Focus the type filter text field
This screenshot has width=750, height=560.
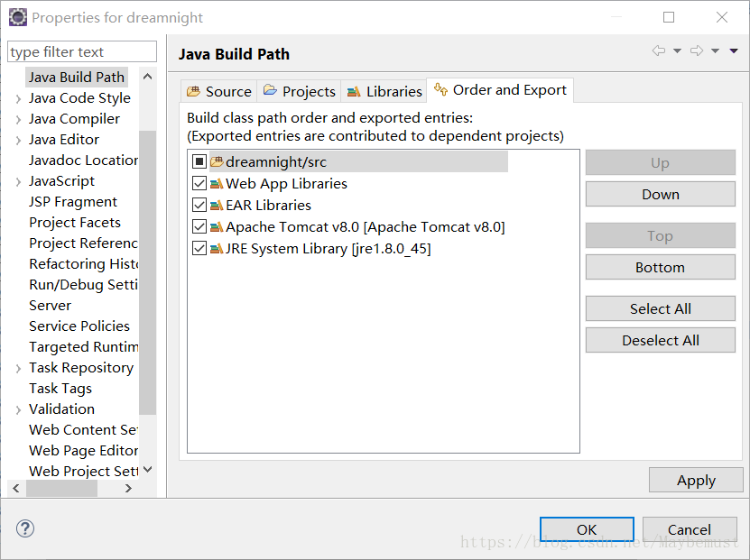click(x=82, y=51)
